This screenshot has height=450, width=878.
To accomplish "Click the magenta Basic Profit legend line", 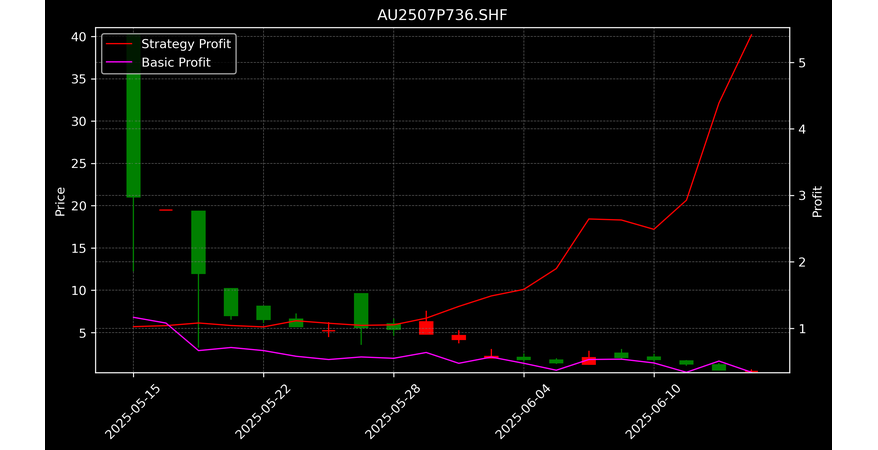I will pyautogui.click(x=119, y=63).
